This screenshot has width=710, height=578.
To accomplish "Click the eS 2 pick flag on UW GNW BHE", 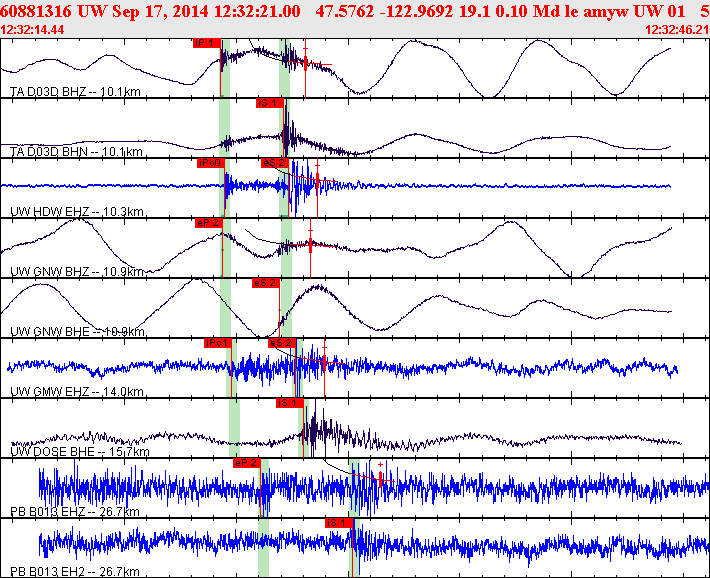I will [x=266, y=283].
